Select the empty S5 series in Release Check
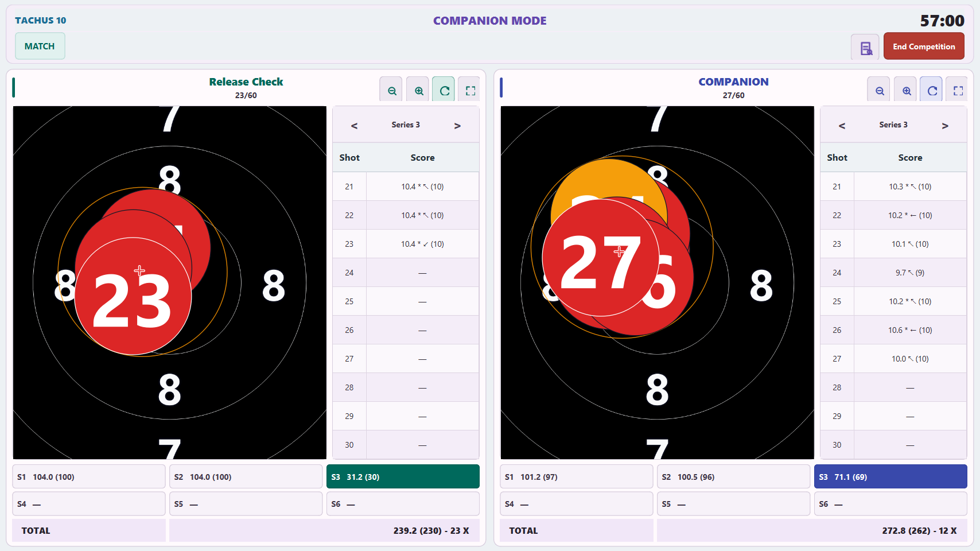 tap(246, 503)
